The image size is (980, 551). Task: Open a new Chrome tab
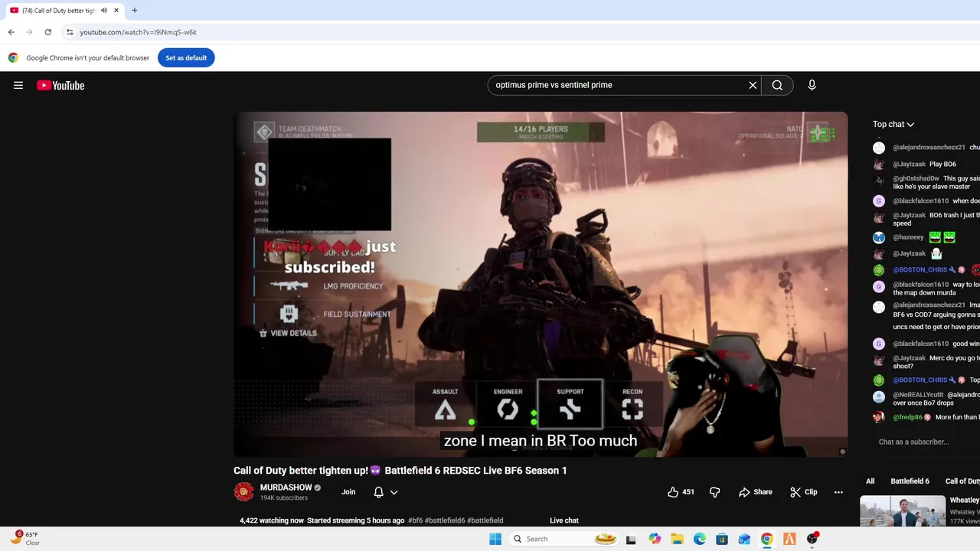point(135,11)
